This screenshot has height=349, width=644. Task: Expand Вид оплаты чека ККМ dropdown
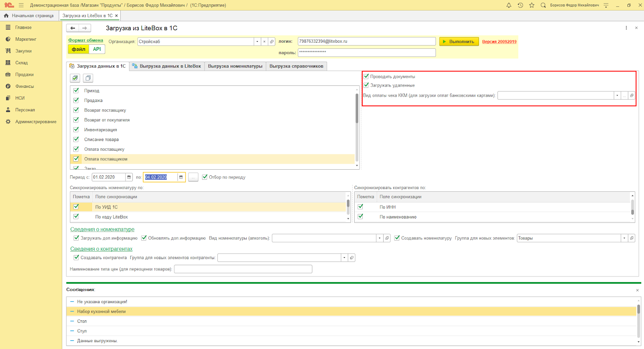(x=617, y=96)
